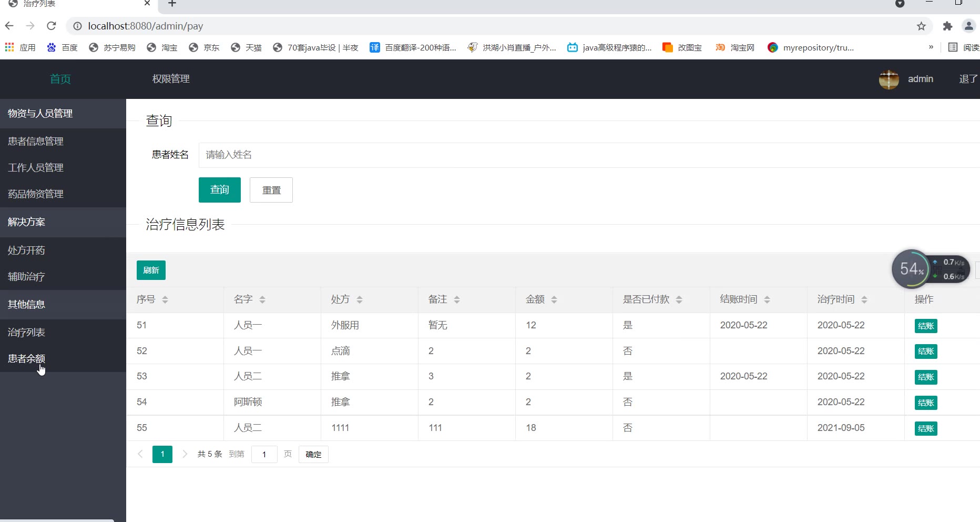The image size is (980, 522).
Task: Click the browser back arrow
Action: point(9,26)
